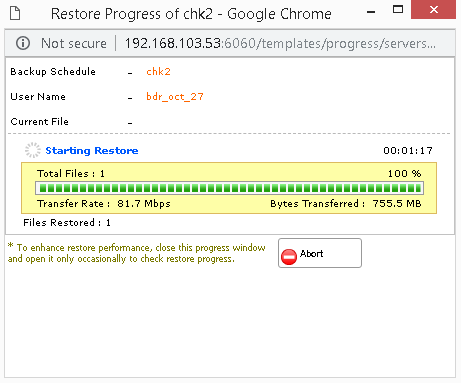Click the elapsed time 00:01:17
This screenshot has width=461, height=383.
click(x=408, y=151)
